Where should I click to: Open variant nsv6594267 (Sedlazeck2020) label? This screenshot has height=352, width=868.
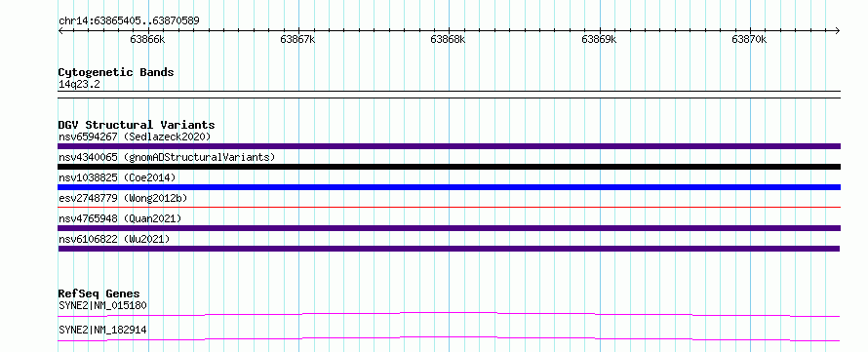tap(135, 137)
